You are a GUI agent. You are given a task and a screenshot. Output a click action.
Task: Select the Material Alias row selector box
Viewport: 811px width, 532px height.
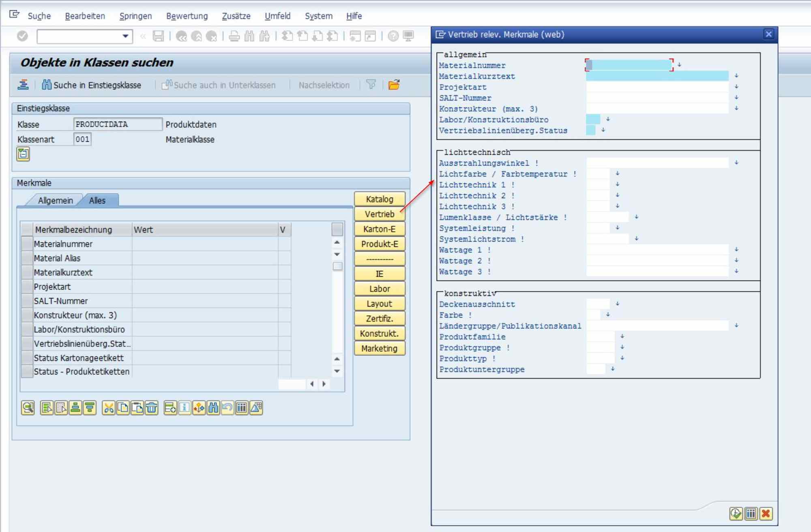[27, 258]
